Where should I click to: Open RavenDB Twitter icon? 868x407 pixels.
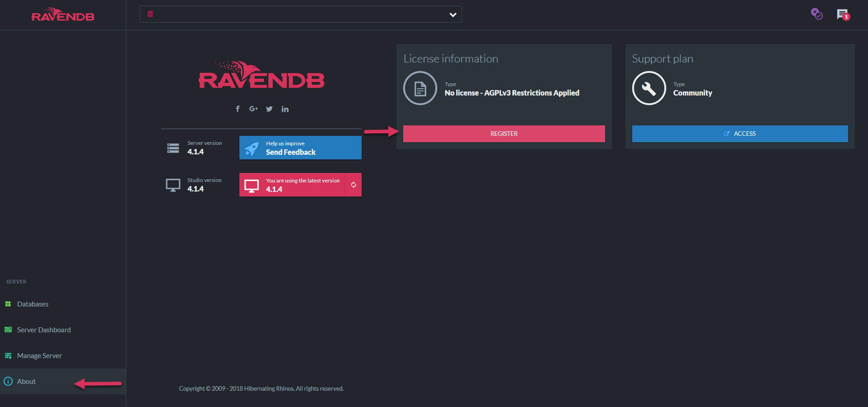tap(269, 109)
